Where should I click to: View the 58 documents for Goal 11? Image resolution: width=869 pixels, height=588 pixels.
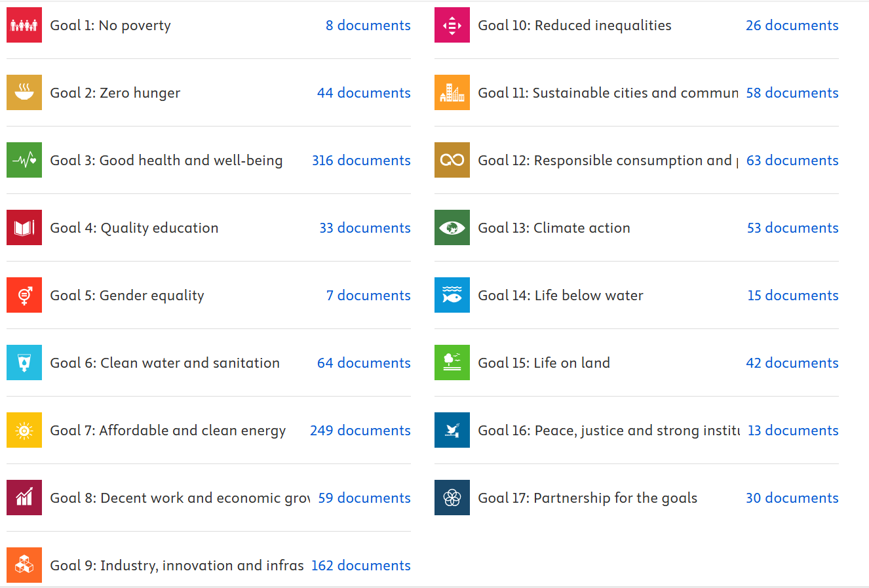coord(792,93)
